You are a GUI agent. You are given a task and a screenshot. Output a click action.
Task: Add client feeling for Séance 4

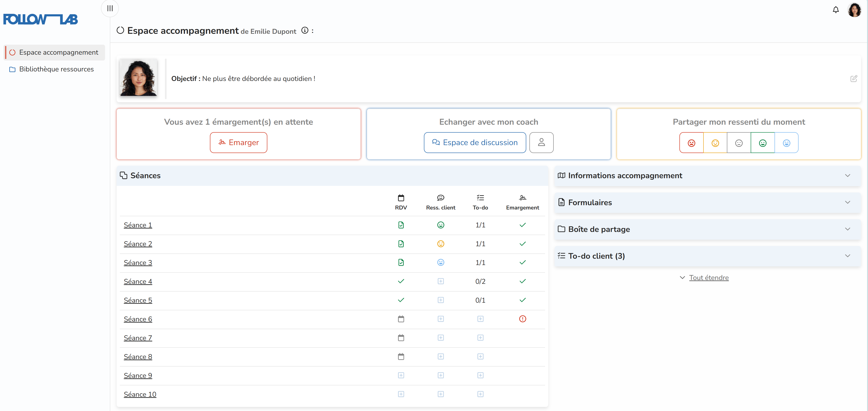[440, 281]
